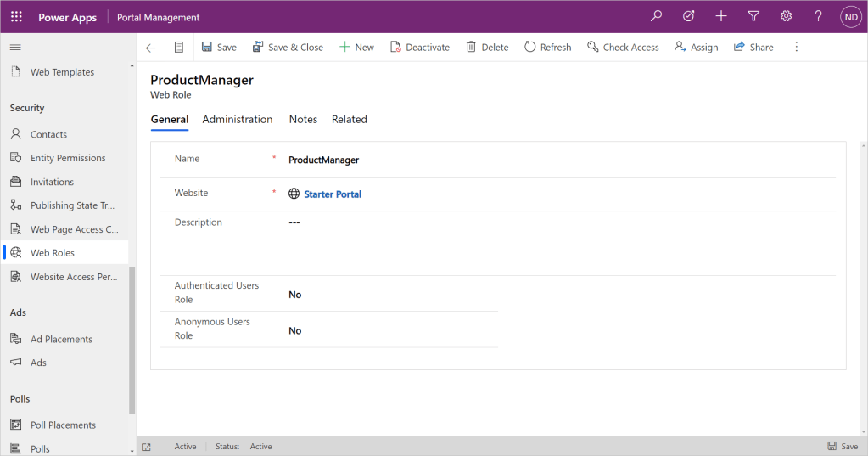Switch to the Notes tab
The height and width of the screenshot is (456, 868).
tap(303, 120)
